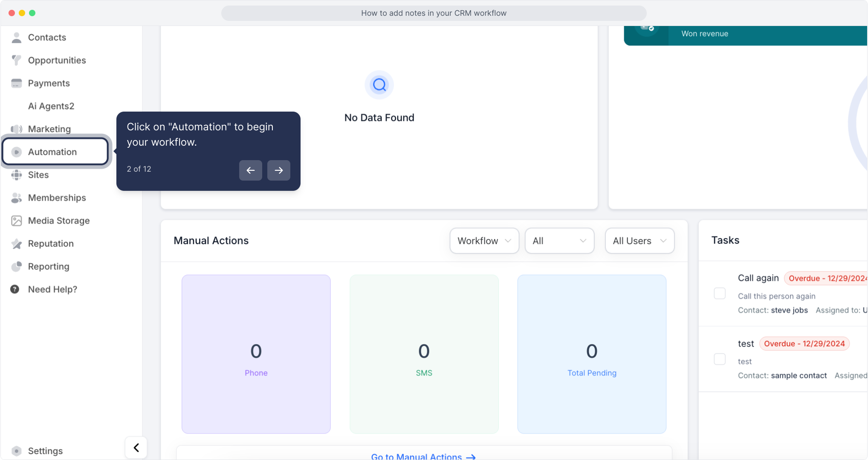The width and height of the screenshot is (868, 460).
Task: Click the Marketing megaphone icon
Action: pos(16,129)
